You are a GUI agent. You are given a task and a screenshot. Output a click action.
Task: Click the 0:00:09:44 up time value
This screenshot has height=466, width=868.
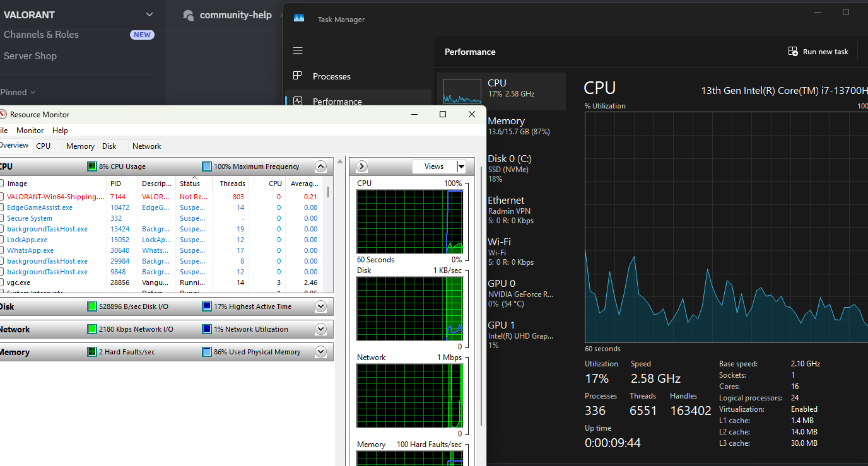[x=613, y=443]
